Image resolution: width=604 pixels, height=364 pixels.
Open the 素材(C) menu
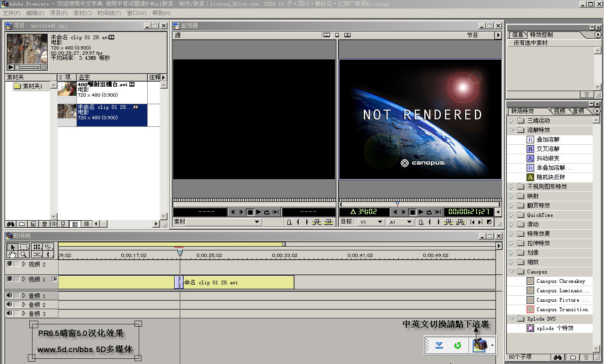tap(83, 13)
